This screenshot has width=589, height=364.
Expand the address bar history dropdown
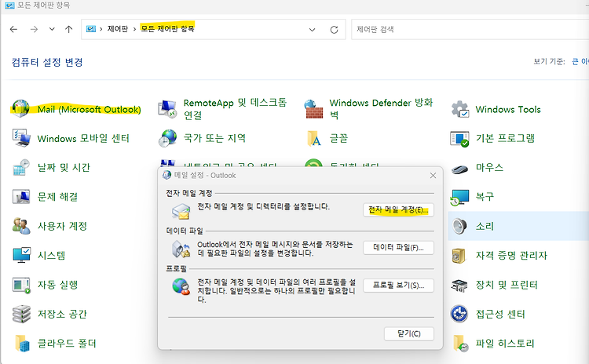pos(312,30)
